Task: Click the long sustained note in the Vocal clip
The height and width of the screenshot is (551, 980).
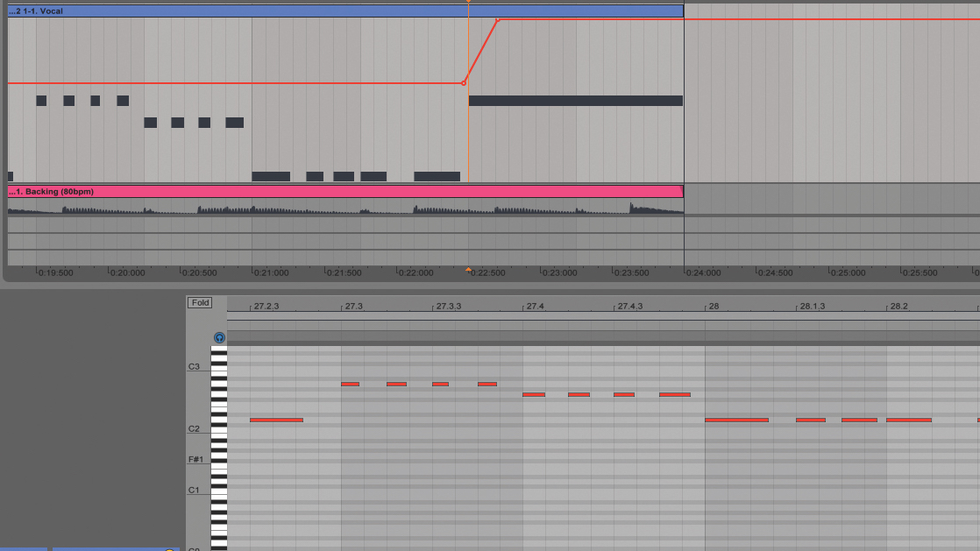Action: coord(576,101)
